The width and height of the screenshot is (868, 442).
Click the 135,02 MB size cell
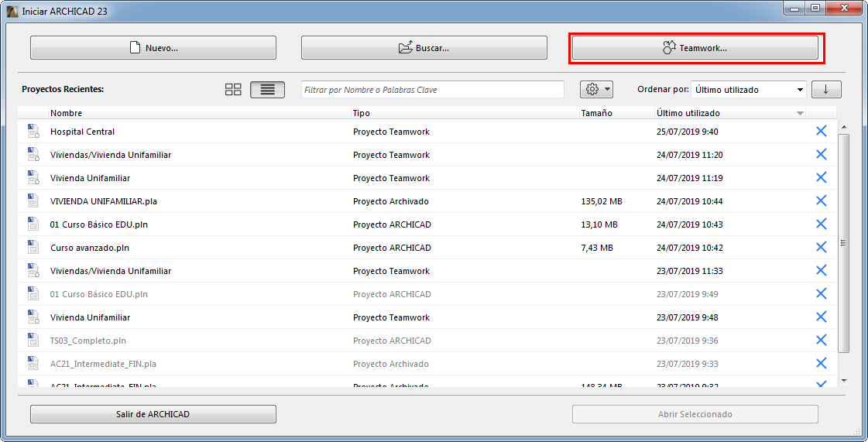[602, 201]
